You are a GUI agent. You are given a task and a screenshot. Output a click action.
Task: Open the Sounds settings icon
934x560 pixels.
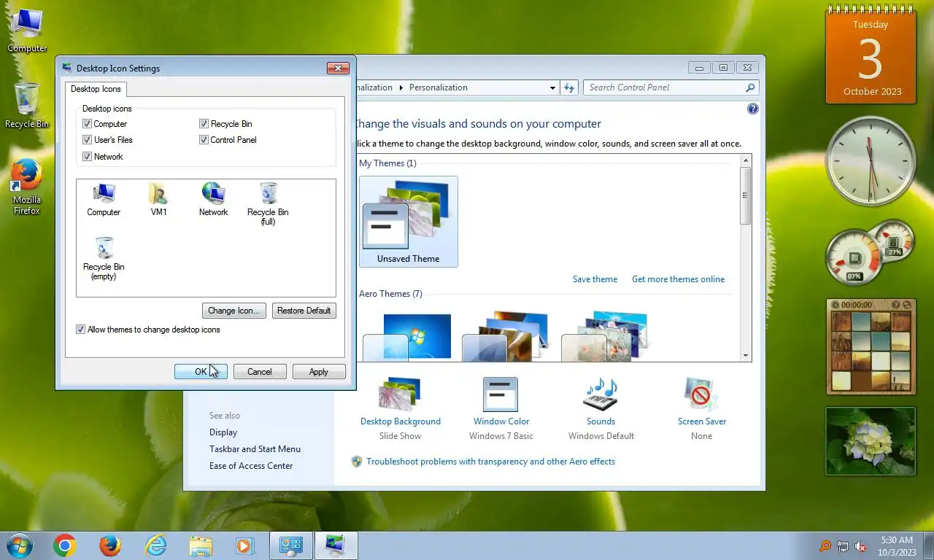601,394
